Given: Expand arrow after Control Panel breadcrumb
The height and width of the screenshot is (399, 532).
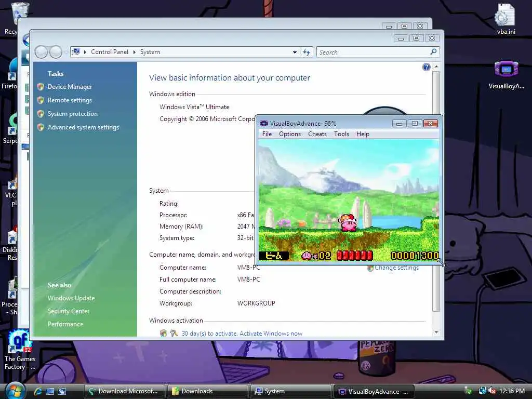Looking at the screenshot, I should [135, 52].
